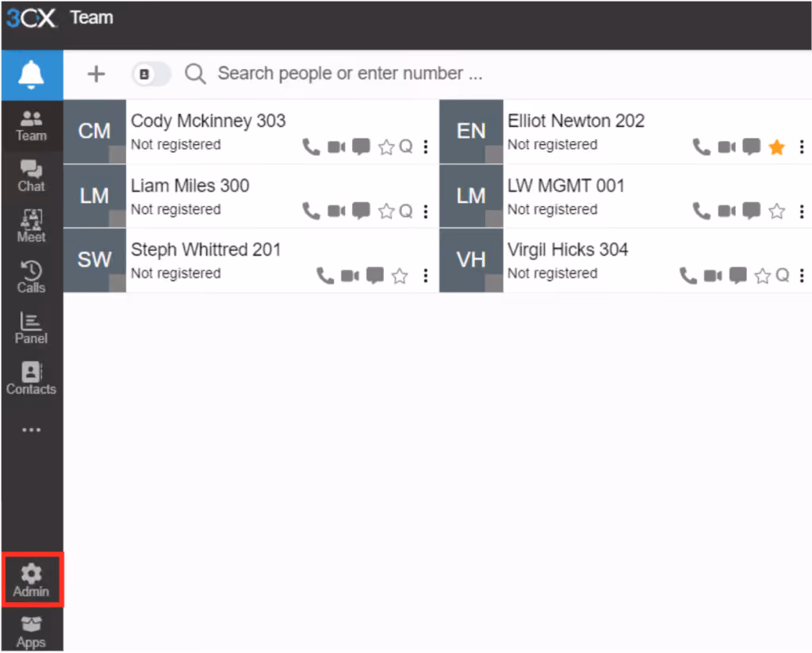The height and width of the screenshot is (653, 812).
Task: Start video call with LW MGMT 001
Action: pos(727,211)
